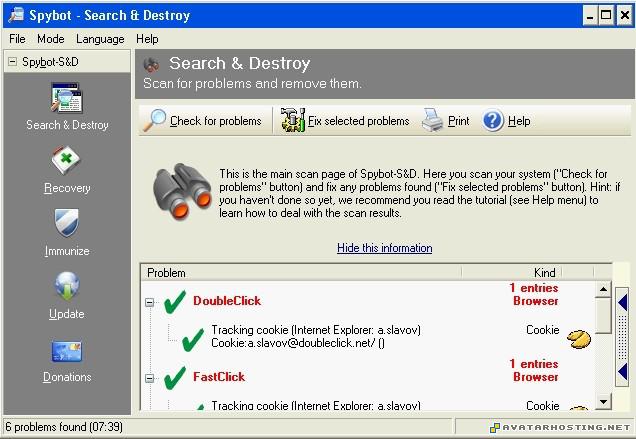
Task: Select the DoubleClick problem name
Action: (227, 301)
